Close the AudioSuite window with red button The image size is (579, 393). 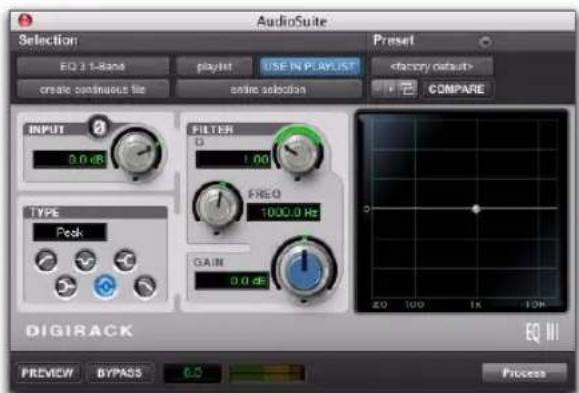click(x=25, y=20)
